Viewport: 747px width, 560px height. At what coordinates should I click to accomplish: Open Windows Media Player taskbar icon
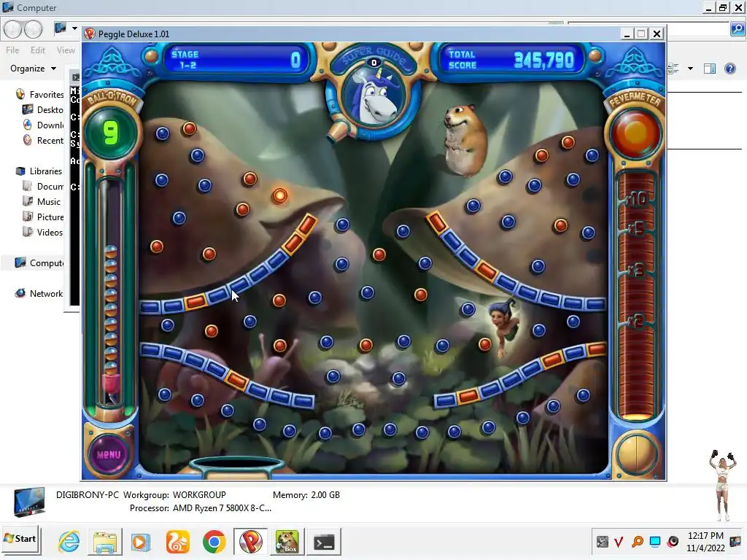pyautogui.click(x=141, y=542)
